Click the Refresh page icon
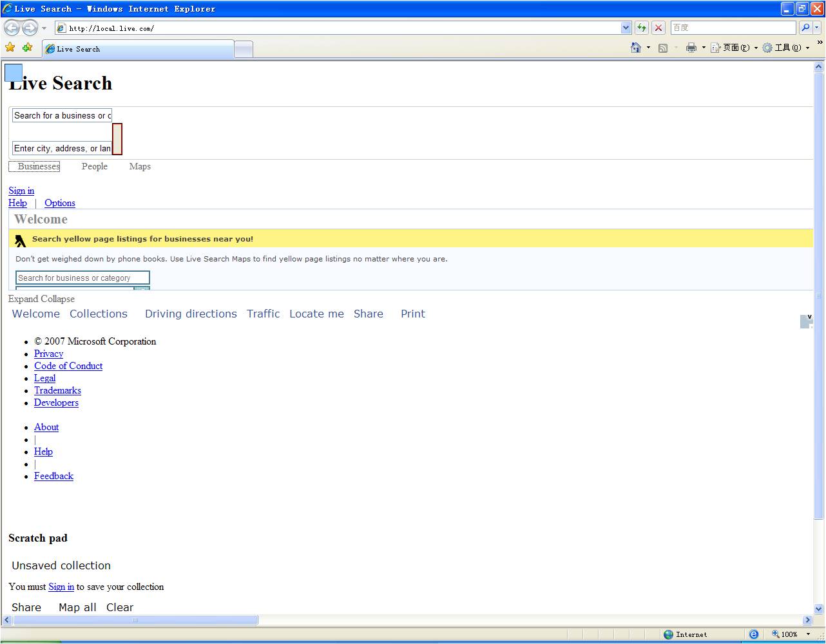Screen dimensions: 826x644 (x=642, y=28)
